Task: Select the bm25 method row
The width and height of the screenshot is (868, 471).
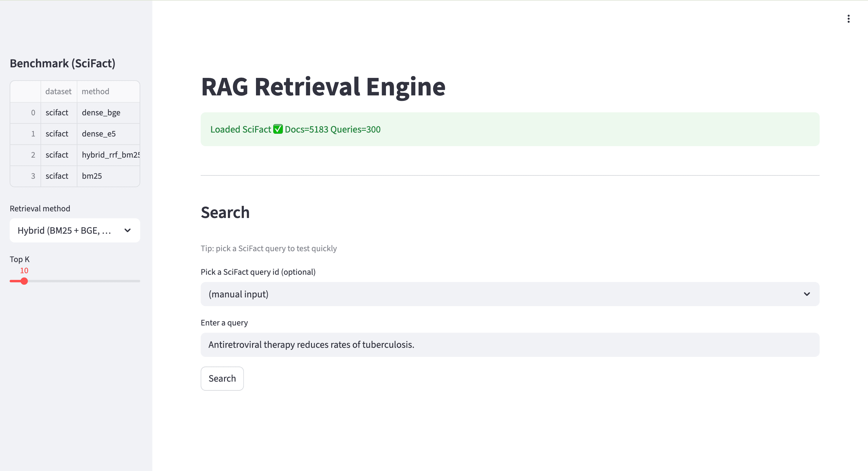Action: [92, 176]
